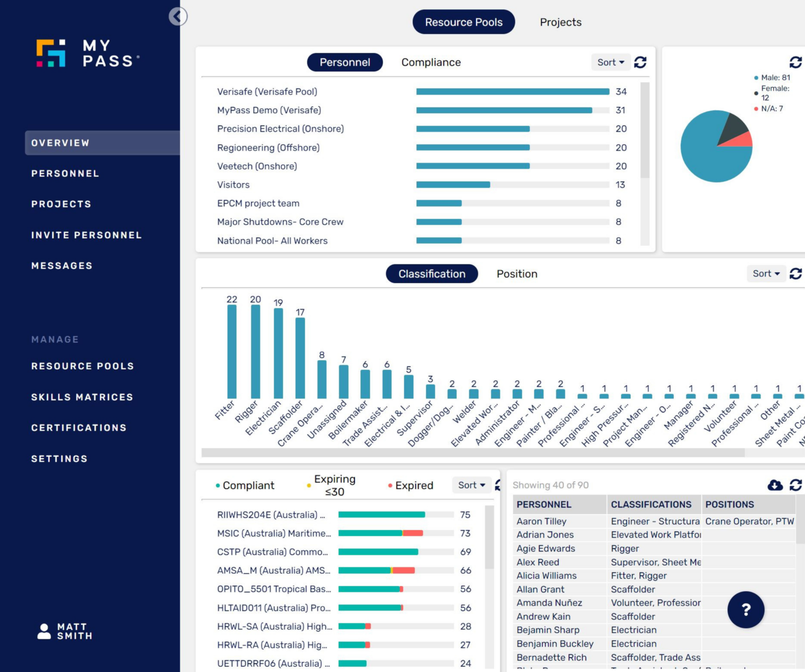Toggle the Expired legend filter

pyautogui.click(x=411, y=485)
